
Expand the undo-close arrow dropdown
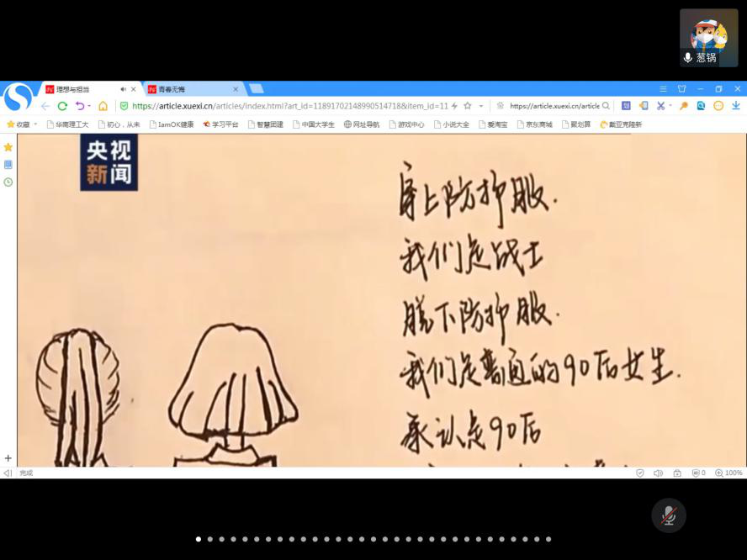pyautogui.click(x=89, y=106)
